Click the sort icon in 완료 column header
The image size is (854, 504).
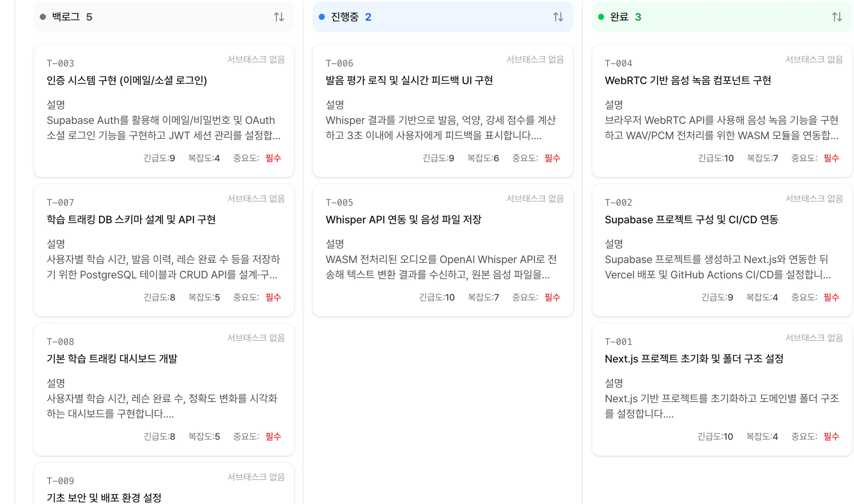pos(837,17)
